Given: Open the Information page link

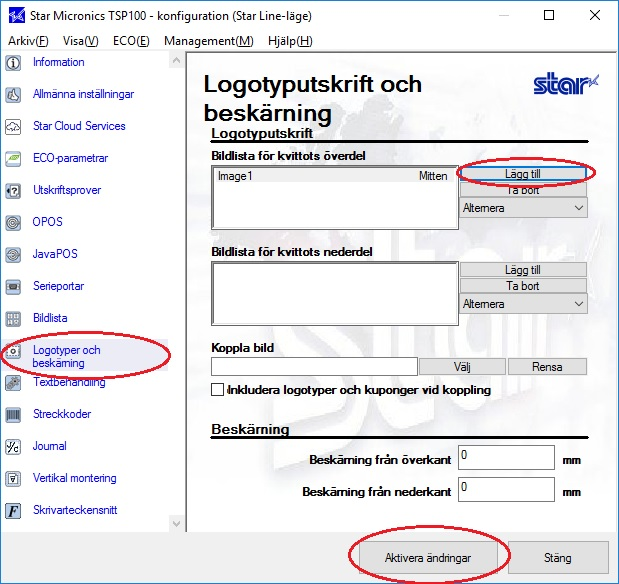Looking at the screenshot, I should click(58, 62).
